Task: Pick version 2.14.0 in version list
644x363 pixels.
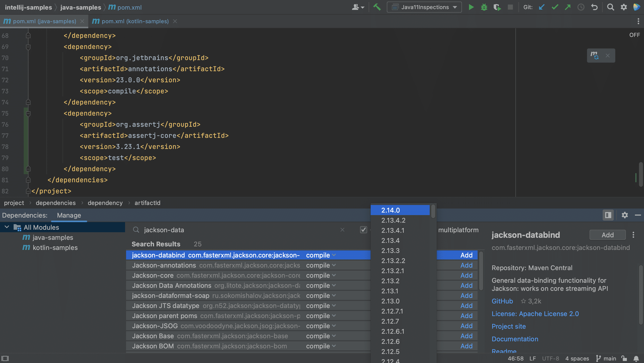Action: (x=400, y=210)
